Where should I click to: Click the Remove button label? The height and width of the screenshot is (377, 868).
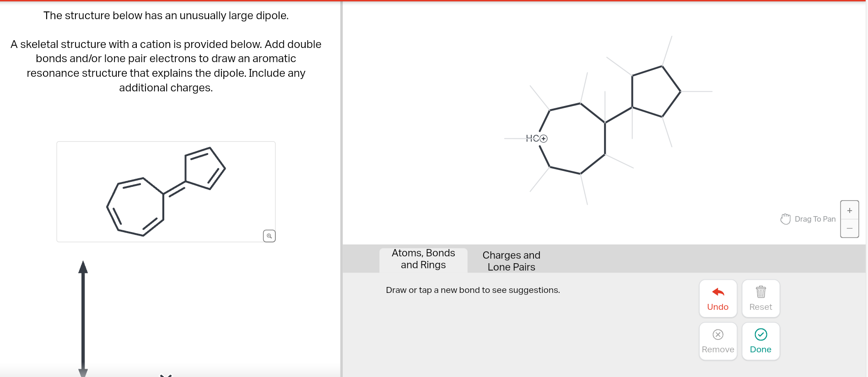pyautogui.click(x=718, y=349)
